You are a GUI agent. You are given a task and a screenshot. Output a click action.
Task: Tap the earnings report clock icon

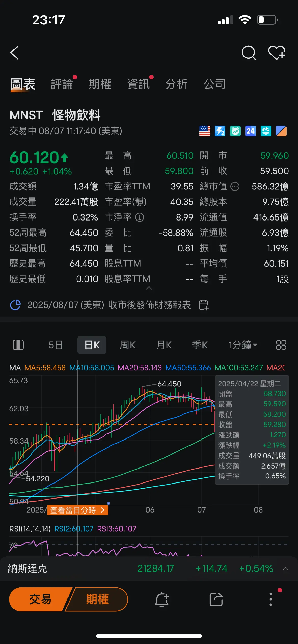coord(15,305)
